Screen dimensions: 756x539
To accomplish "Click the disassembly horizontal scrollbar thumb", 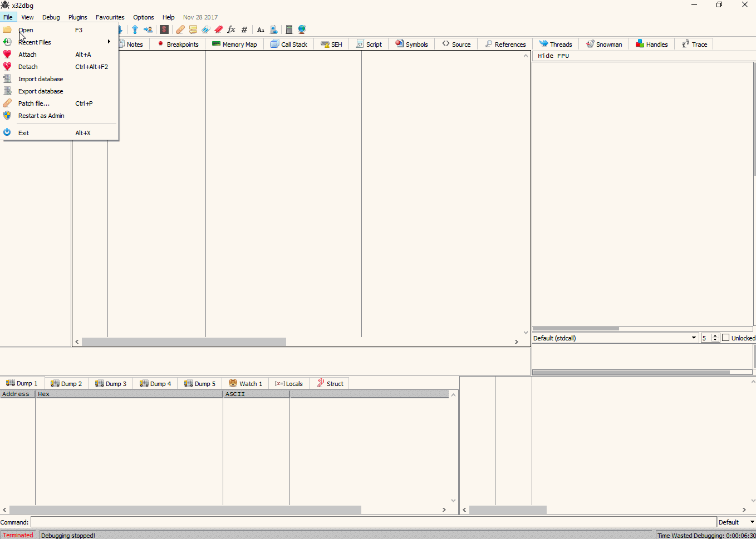I will (x=184, y=342).
